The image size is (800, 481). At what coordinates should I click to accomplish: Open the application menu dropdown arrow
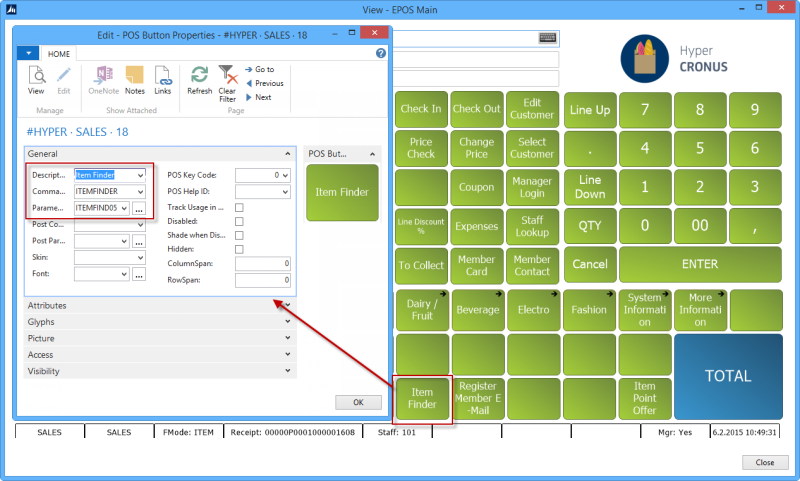29,53
